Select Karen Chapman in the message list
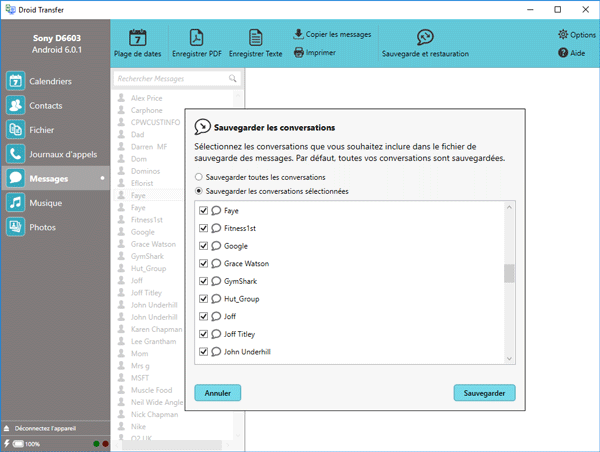 point(157,329)
